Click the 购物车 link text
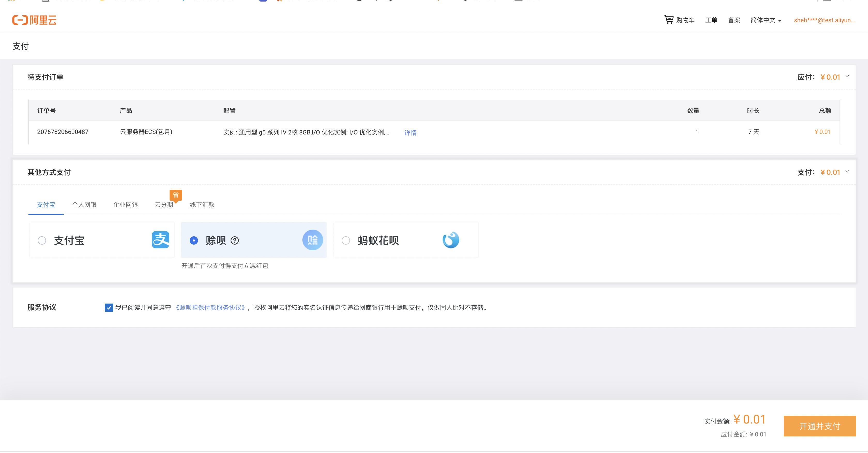 [685, 20]
